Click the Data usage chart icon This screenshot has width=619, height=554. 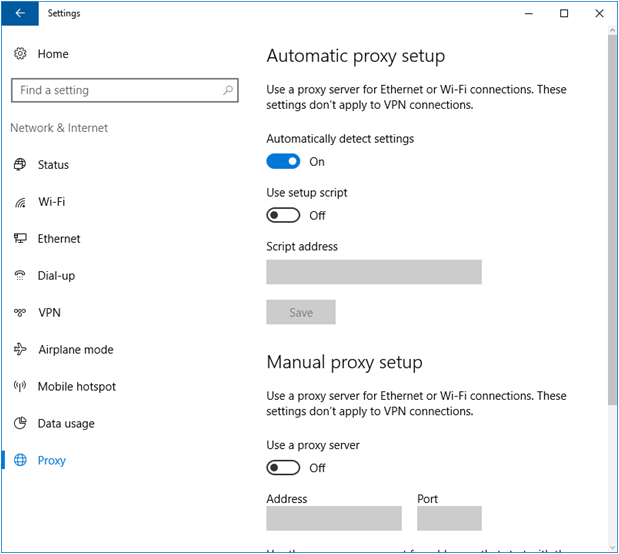coord(20,424)
